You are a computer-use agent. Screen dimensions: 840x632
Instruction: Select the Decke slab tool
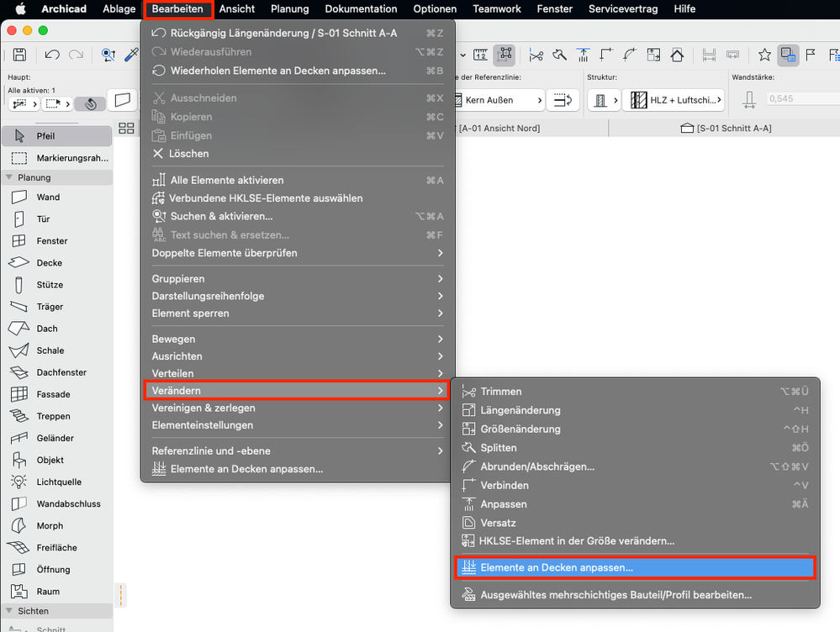(57, 263)
